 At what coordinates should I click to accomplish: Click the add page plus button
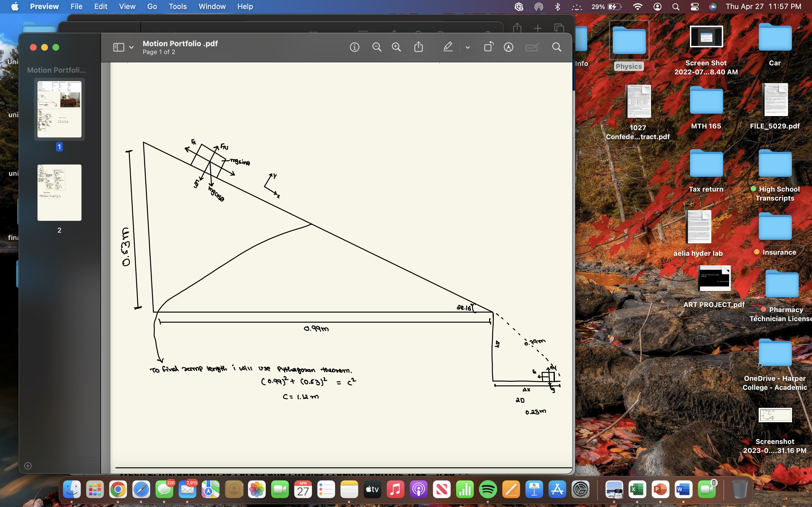[28, 466]
